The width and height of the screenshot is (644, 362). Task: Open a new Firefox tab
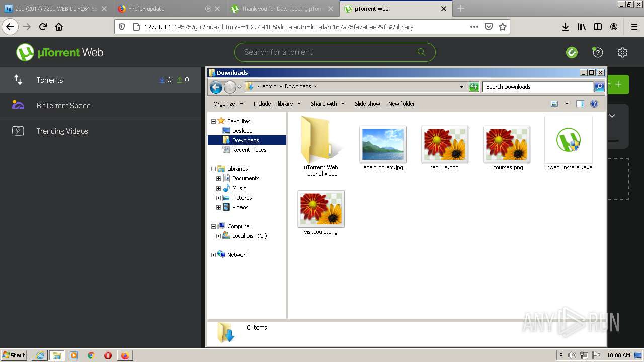click(461, 8)
